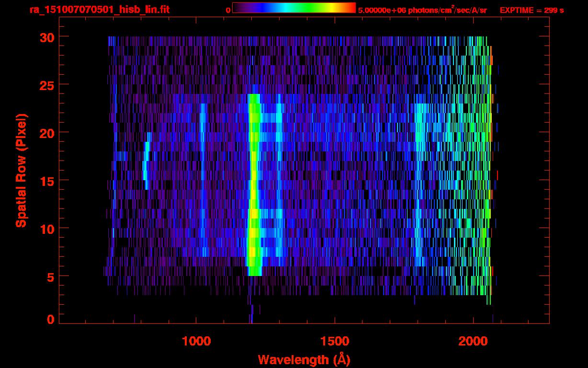Click the x-axis tick label 1000
This screenshot has width=588, height=368.
click(196, 341)
